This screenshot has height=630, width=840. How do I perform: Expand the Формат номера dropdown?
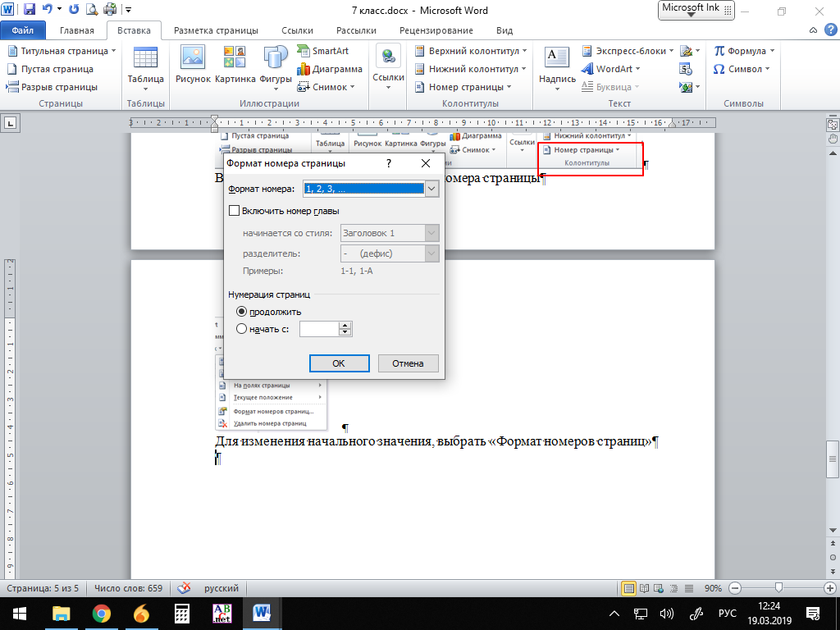click(432, 189)
